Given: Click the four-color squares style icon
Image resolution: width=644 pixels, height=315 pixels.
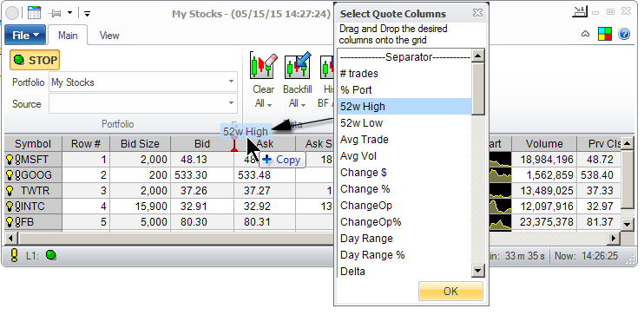Looking at the screenshot, I should point(605,34).
